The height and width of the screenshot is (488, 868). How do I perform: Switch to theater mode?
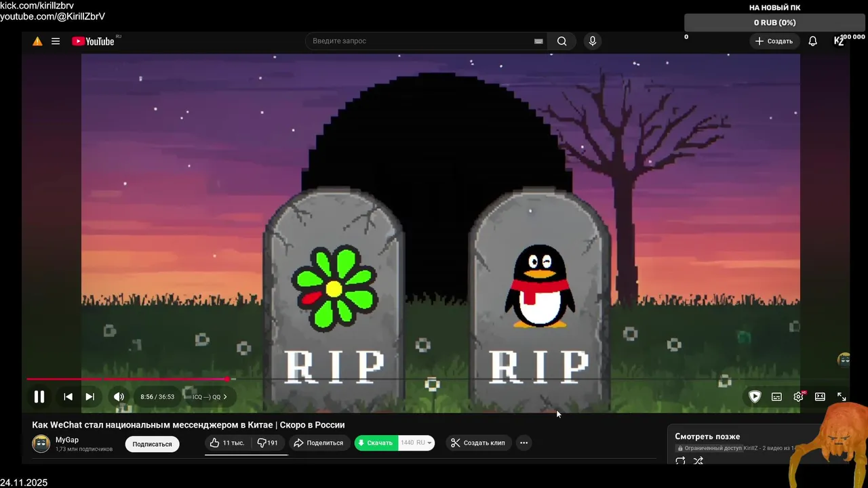820,396
